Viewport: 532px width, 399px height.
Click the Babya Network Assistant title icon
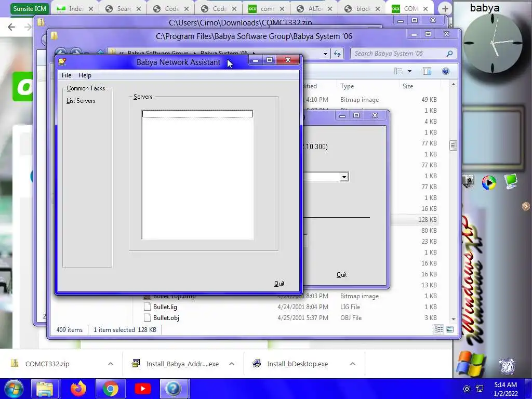coord(62,62)
